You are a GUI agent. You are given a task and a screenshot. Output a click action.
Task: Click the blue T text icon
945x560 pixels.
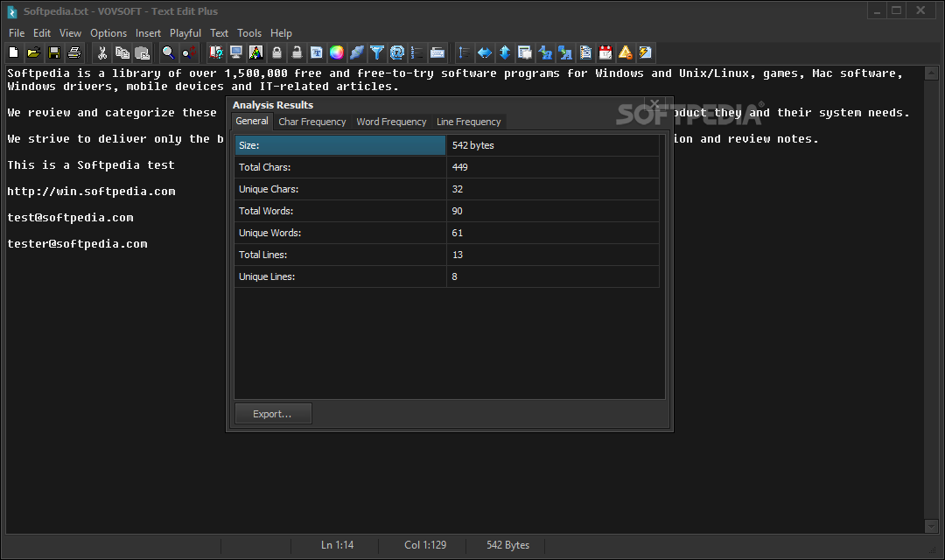[x=317, y=53]
